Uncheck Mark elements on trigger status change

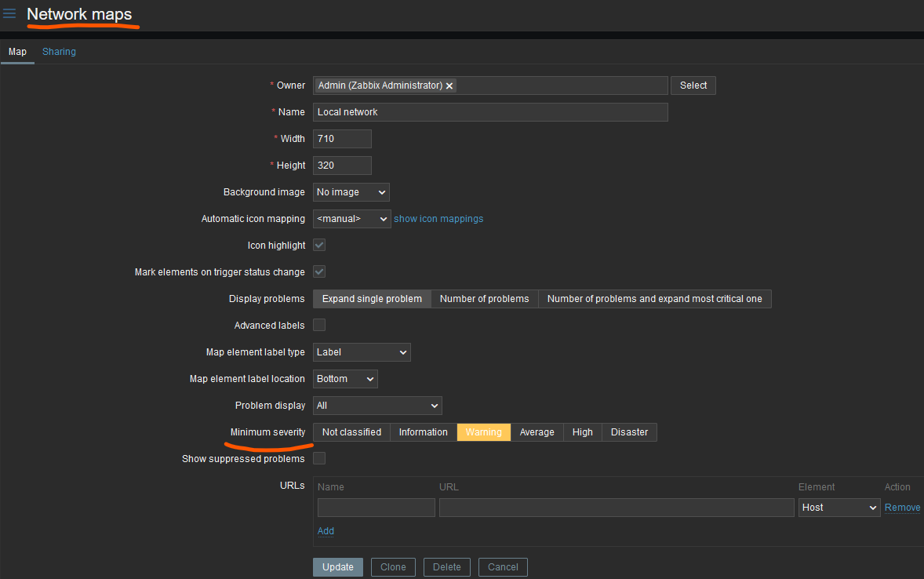[x=319, y=272]
